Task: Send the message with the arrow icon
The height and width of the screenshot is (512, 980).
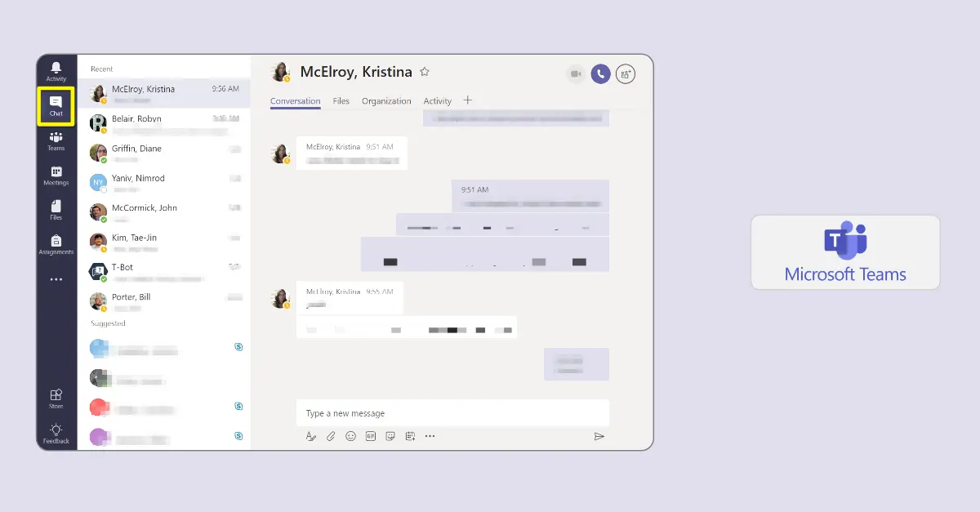Action: click(599, 436)
